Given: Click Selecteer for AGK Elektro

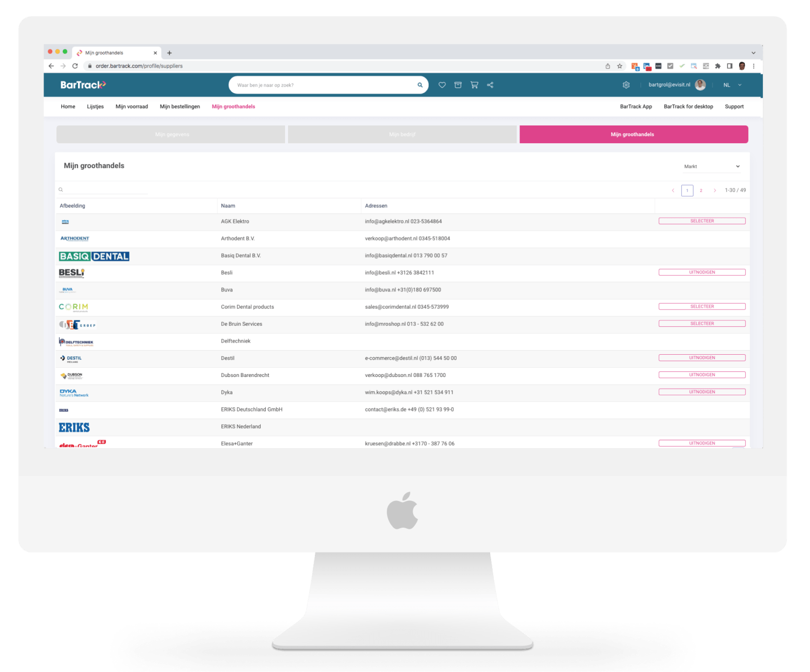Looking at the screenshot, I should coord(702,221).
